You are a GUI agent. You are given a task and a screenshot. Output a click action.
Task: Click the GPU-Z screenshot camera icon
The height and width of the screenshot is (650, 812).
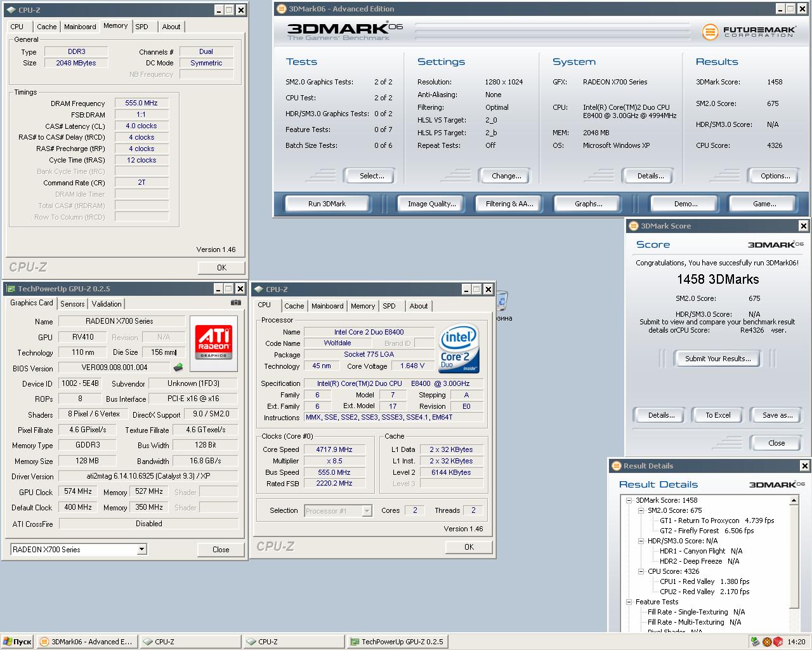click(236, 303)
